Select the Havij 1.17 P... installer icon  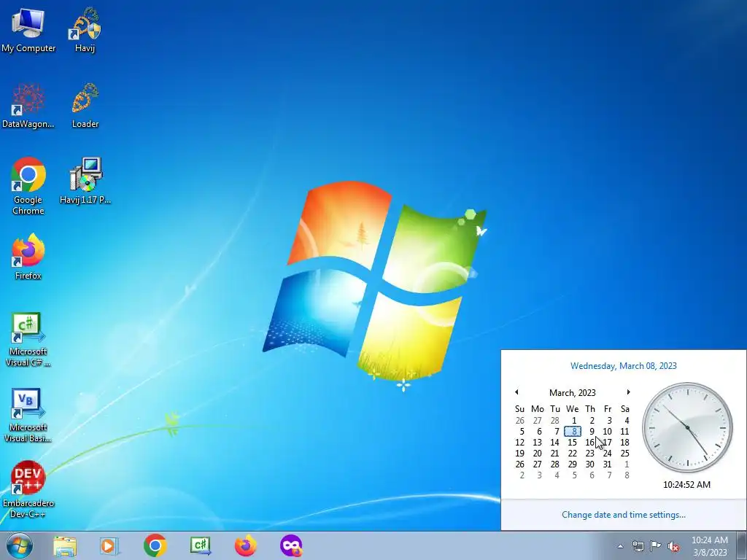point(85,181)
